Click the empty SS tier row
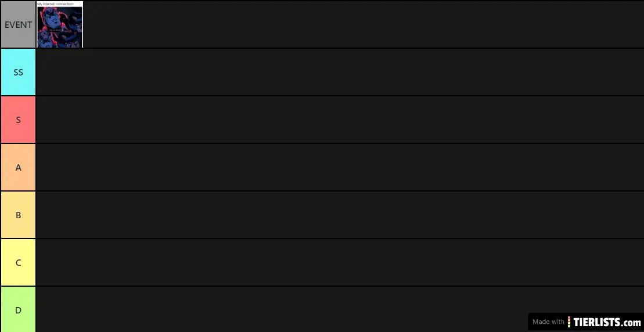 click(x=340, y=72)
